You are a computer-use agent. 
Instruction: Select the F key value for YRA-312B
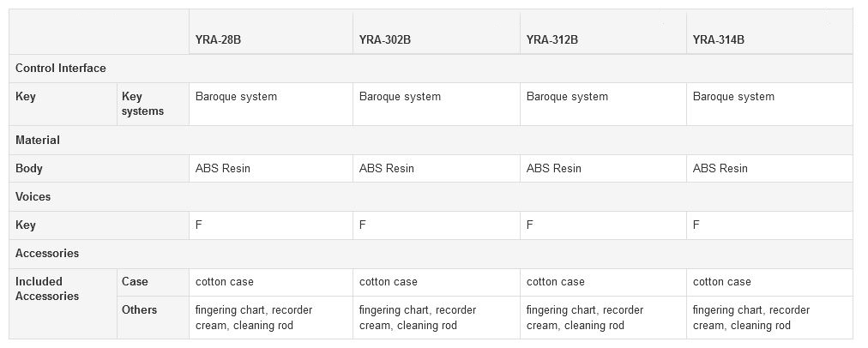[x=530, y=225]
